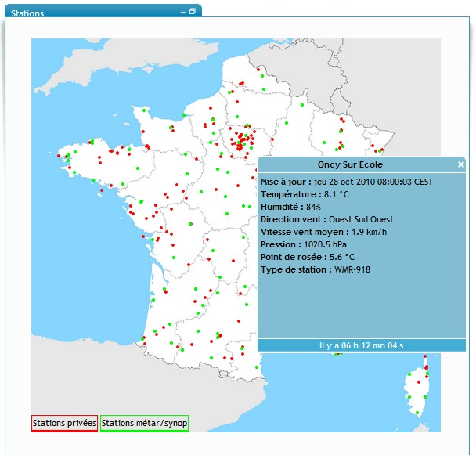Click the Stations panel title
Screen dimensions: 476x455
pos(27,13)
